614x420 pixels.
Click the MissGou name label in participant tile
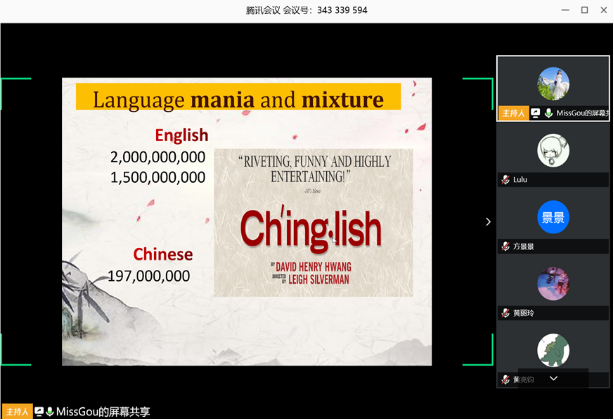click(x=582, y=113)
